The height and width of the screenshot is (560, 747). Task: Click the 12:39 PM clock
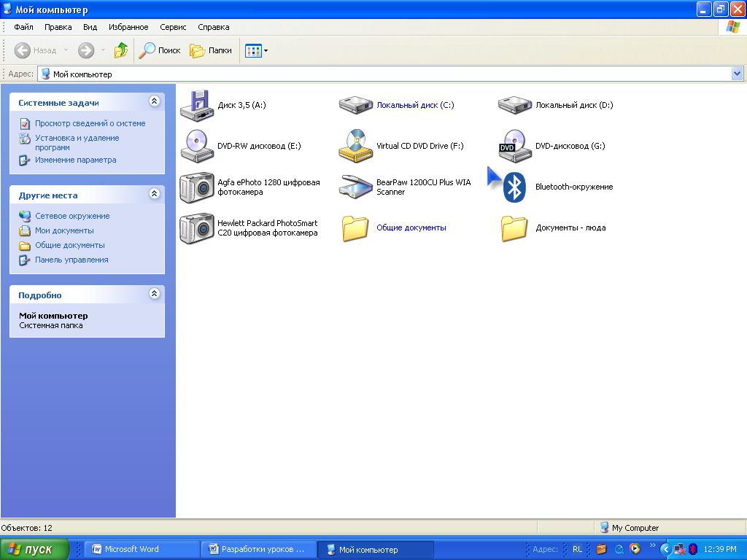coord(720,549)
